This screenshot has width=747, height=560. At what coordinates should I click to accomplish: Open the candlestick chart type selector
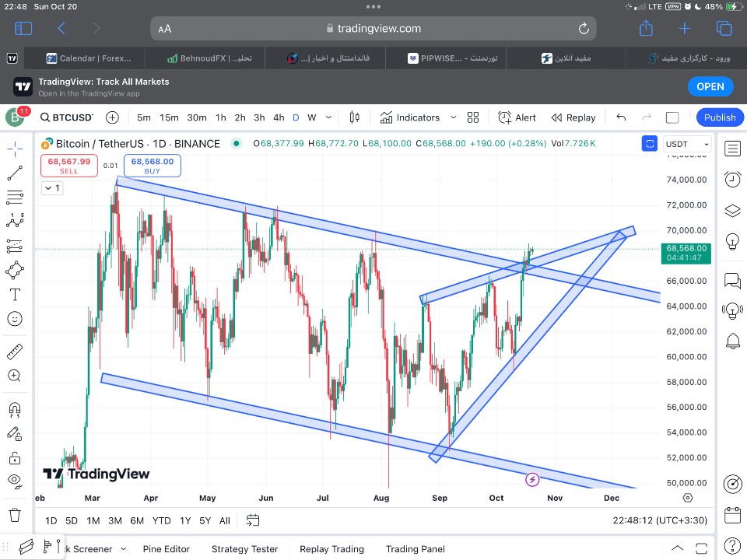click(355, 117)
